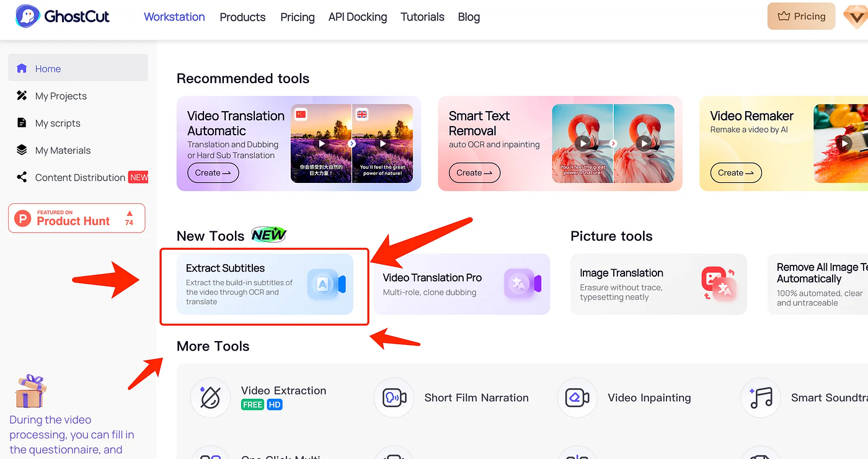
Task: Click the Video Remaker title
Action: (x=751, y=116)
